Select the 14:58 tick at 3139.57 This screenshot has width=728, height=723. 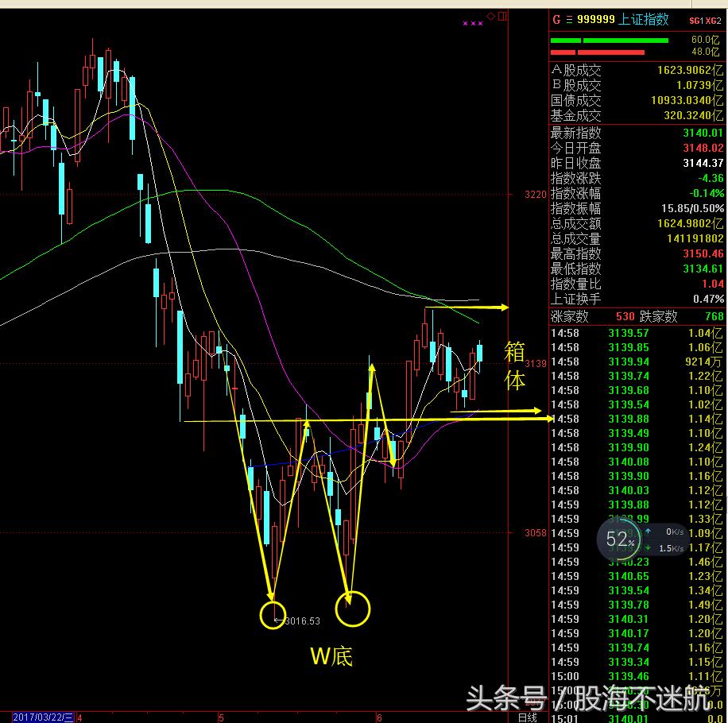pyautogui.click(x=637, y=333)
